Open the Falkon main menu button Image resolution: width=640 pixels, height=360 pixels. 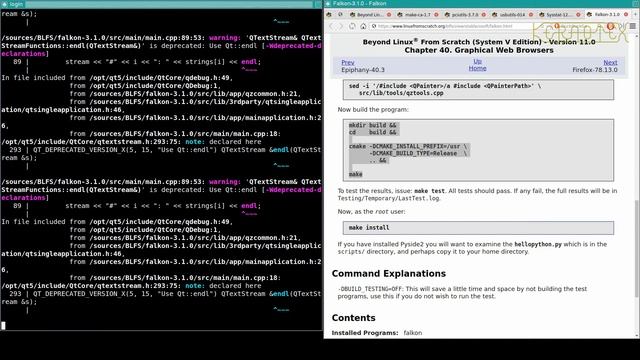[632, 26]
